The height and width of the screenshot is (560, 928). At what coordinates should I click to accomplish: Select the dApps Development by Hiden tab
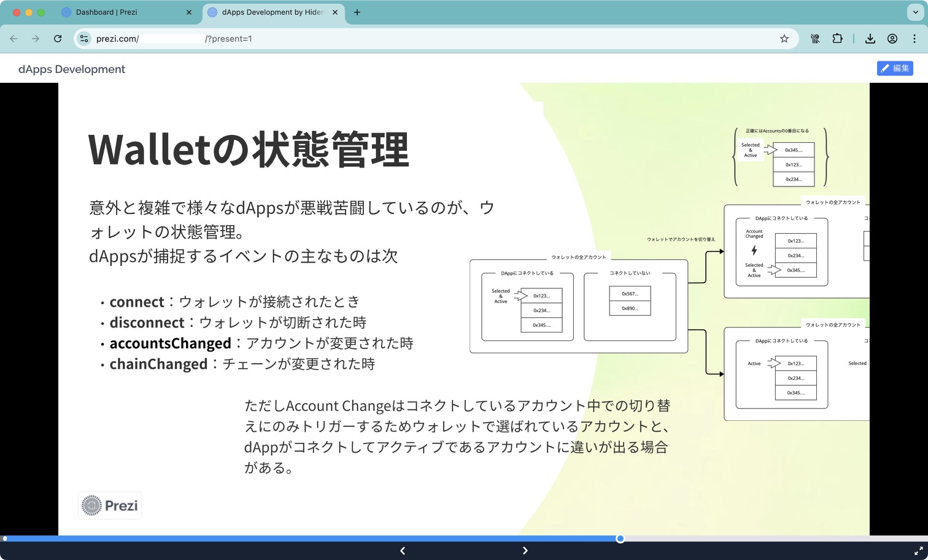pos(270,12)
